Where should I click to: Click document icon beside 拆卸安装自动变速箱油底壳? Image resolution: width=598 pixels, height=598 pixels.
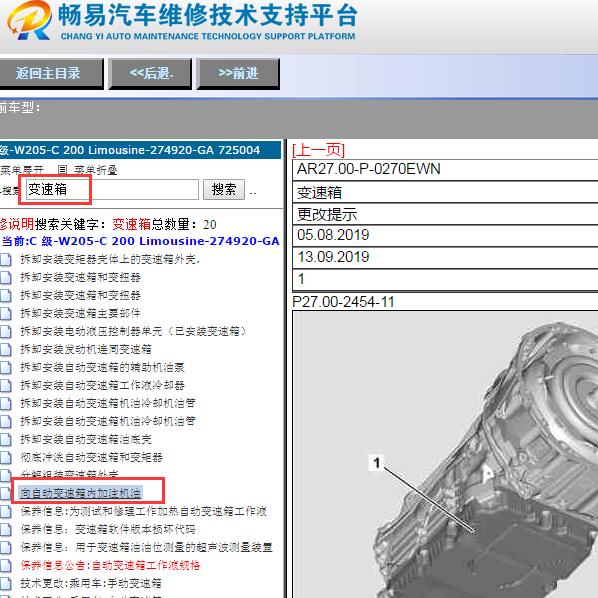[6, 439]
